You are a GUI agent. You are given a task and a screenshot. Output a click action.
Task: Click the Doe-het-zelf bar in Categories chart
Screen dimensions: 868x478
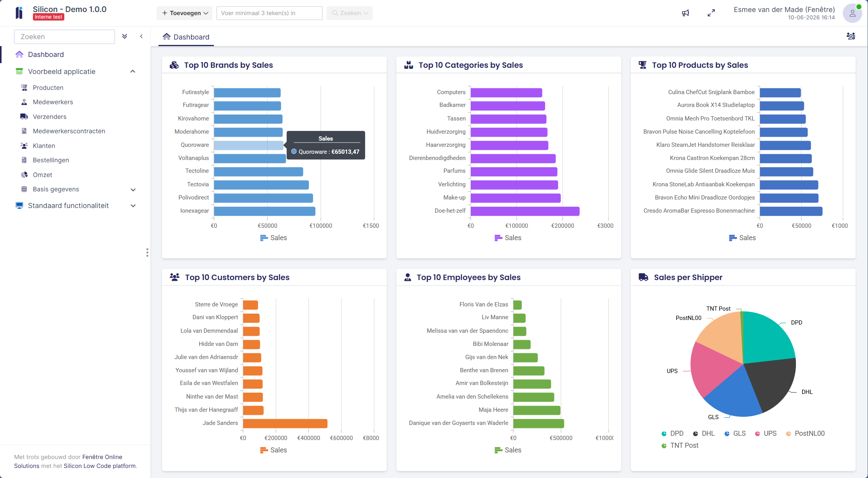pos(525,211)
